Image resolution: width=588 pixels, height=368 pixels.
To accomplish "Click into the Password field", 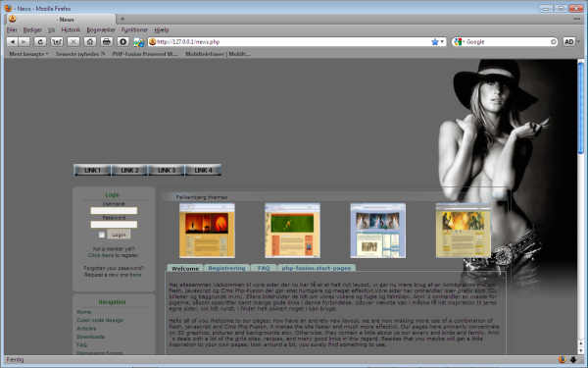I will coord(114,225).
